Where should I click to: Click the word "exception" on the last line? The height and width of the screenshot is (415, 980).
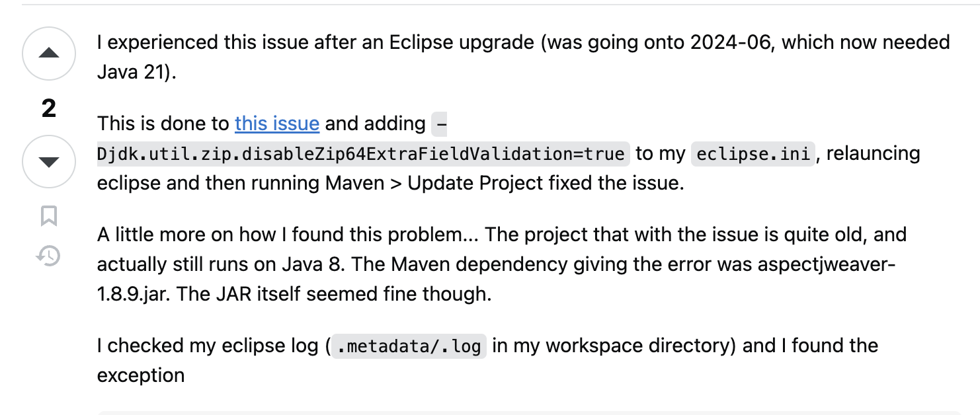click(x=141, y=375)
